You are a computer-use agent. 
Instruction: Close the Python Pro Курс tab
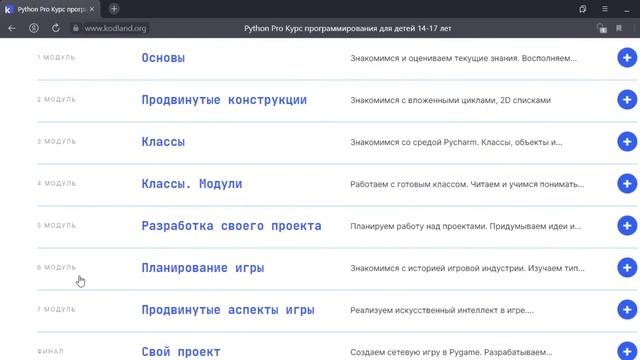[x=92, y=9]
